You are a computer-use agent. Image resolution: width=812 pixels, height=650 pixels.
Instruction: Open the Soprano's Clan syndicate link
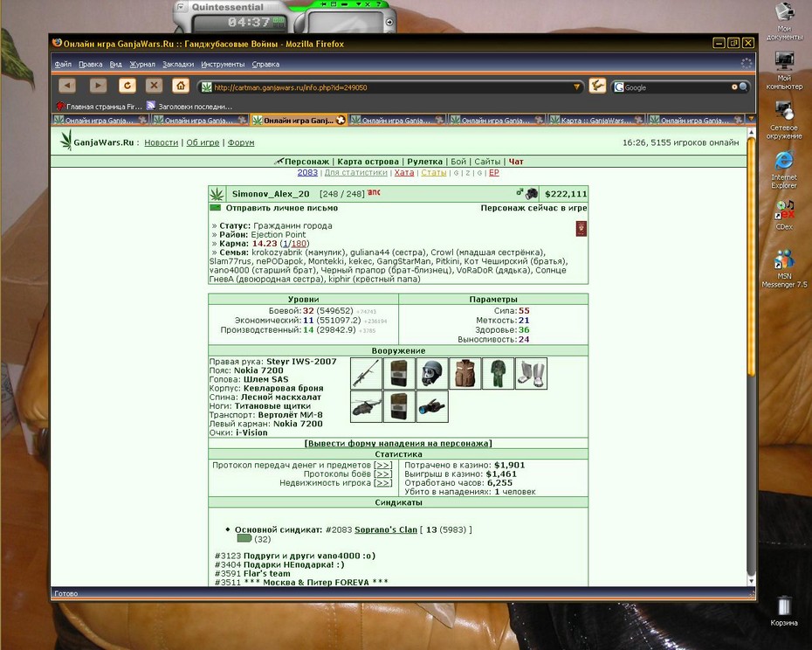(x=386, y=529)
